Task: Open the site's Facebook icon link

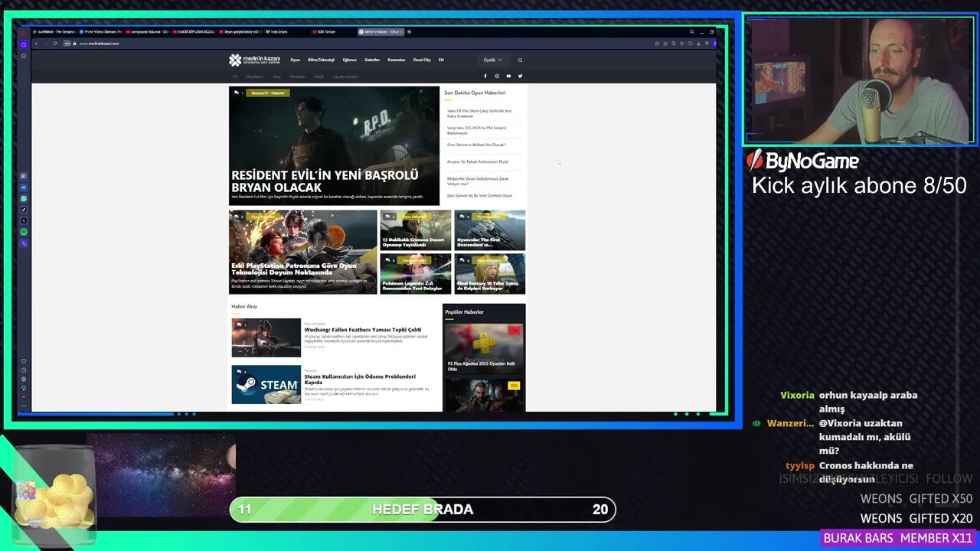Action: click(x=485, y=76)
